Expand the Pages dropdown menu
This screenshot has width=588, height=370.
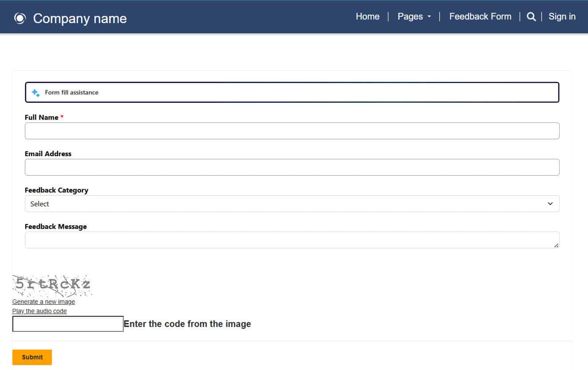pos(414,16)
